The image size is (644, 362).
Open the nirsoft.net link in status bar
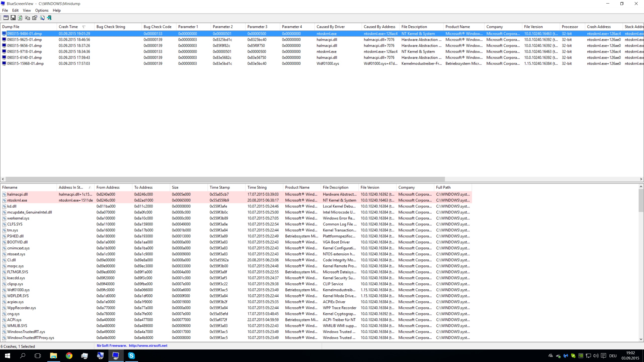[x=148, y=346]
